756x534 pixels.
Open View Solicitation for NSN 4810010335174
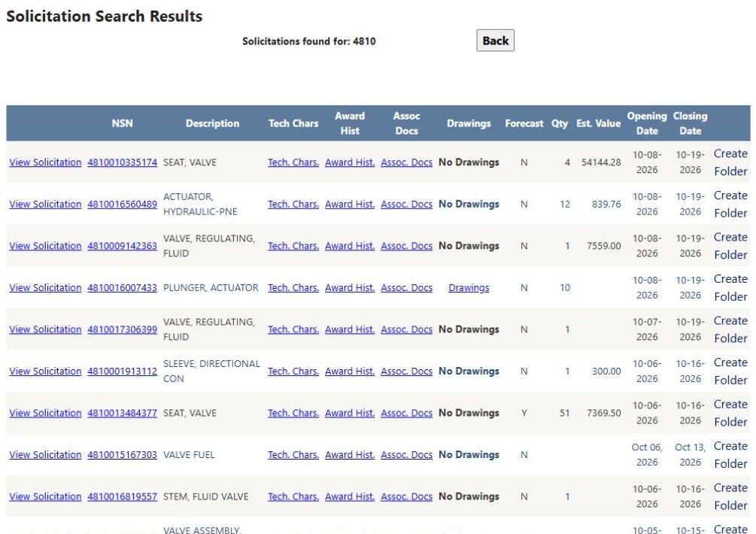[45, 162]
